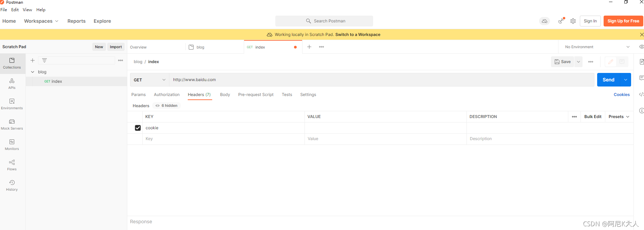Open the GET method dropdown
This screenshot has width=644, height=230.
coord(150,80)
